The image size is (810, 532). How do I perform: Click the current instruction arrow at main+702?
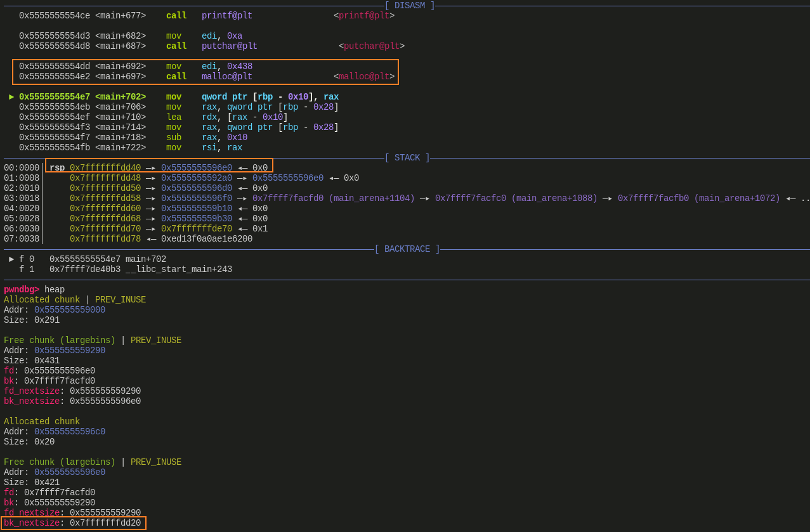(x=11, y=97)
